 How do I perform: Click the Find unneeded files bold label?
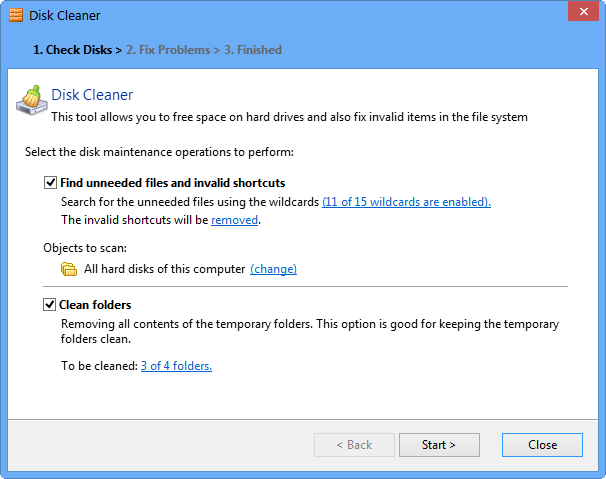tap(173, 183)
